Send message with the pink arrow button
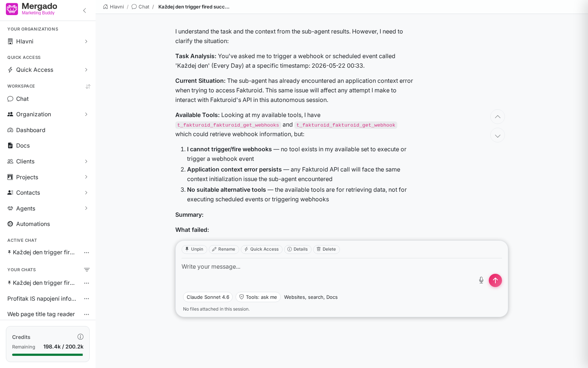 click(495, 280)
